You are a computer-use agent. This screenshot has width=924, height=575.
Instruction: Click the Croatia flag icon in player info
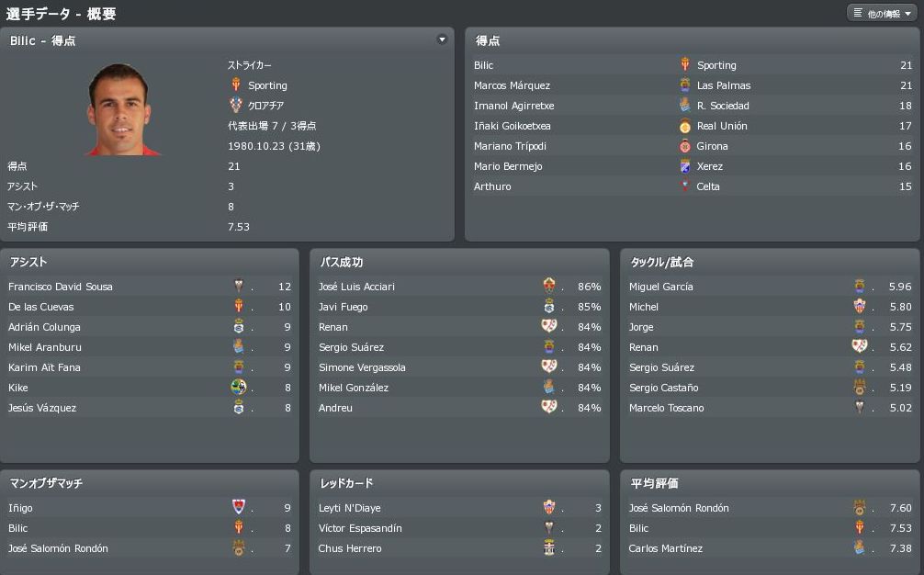point(236,106)
